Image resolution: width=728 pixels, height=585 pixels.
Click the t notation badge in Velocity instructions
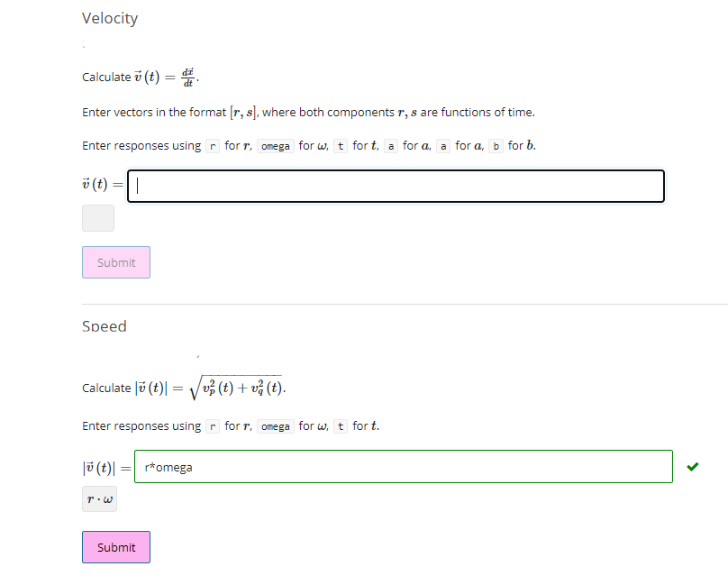pos(340,145)
